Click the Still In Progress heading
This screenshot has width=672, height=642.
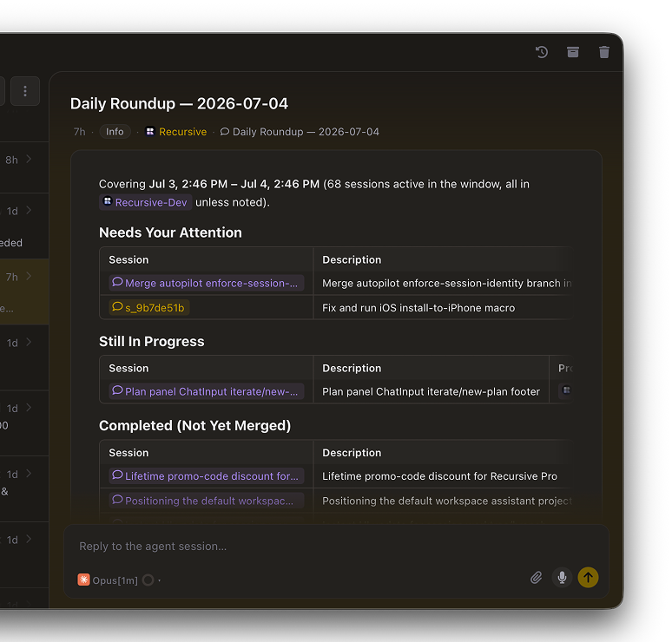point(152,341)
